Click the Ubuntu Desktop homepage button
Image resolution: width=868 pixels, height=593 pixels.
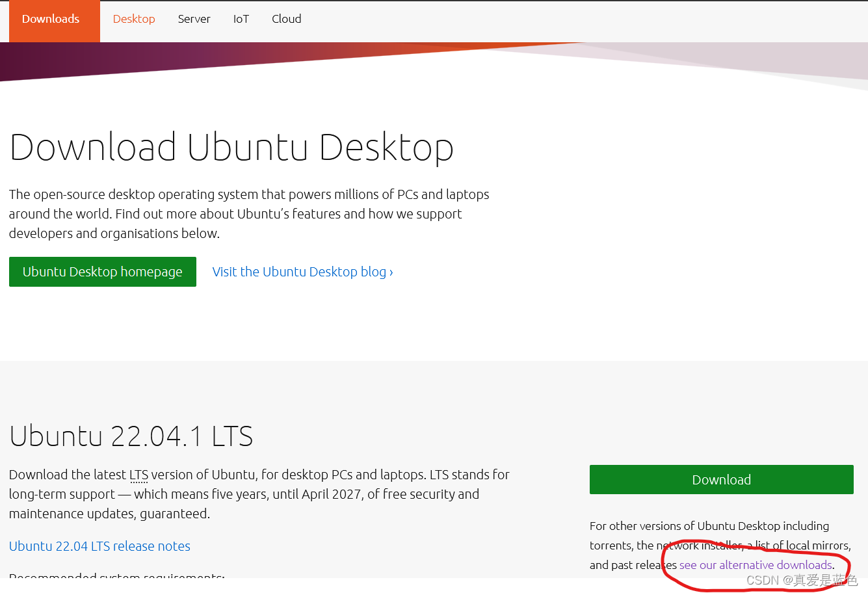[x=103, y=272]
